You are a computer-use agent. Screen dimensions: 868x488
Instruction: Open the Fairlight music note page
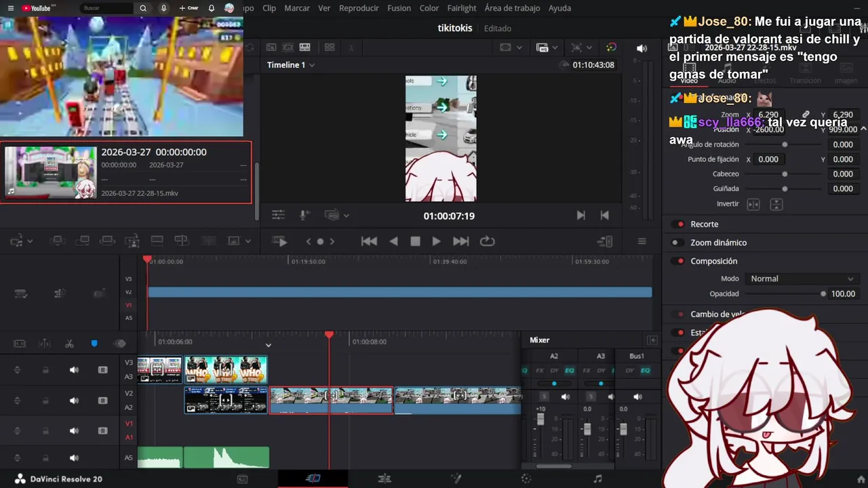coord(597,479)
